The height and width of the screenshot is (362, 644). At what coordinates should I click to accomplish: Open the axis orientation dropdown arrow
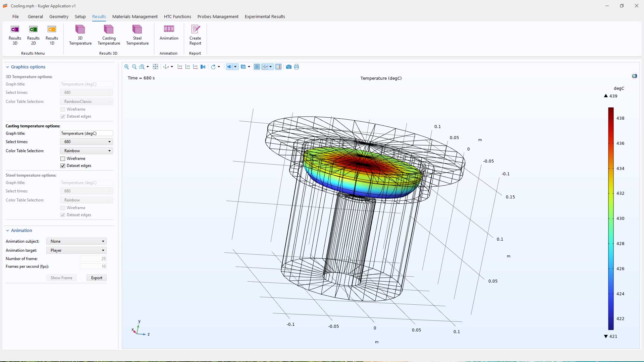point(270,67)
